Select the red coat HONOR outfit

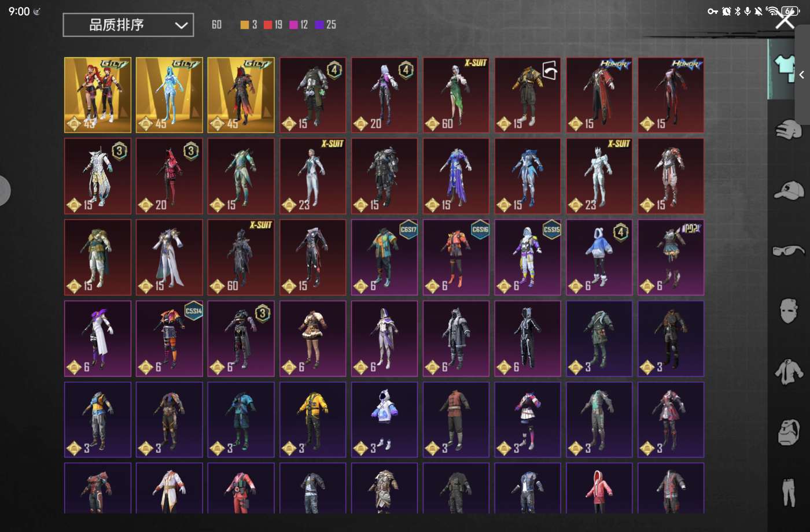tap(599, 95)
